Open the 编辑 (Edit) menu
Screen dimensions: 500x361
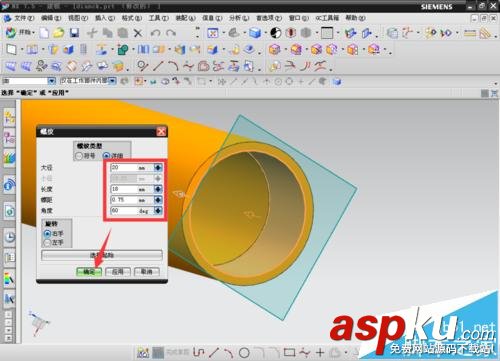click(x=51, y=18)
